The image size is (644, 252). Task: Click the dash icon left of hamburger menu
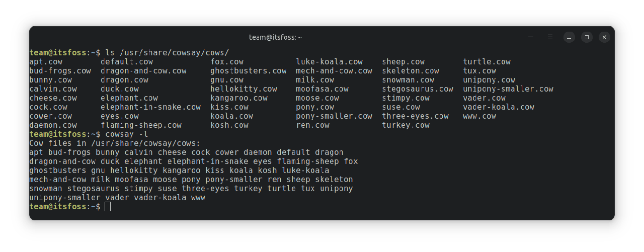coord(531,37)
